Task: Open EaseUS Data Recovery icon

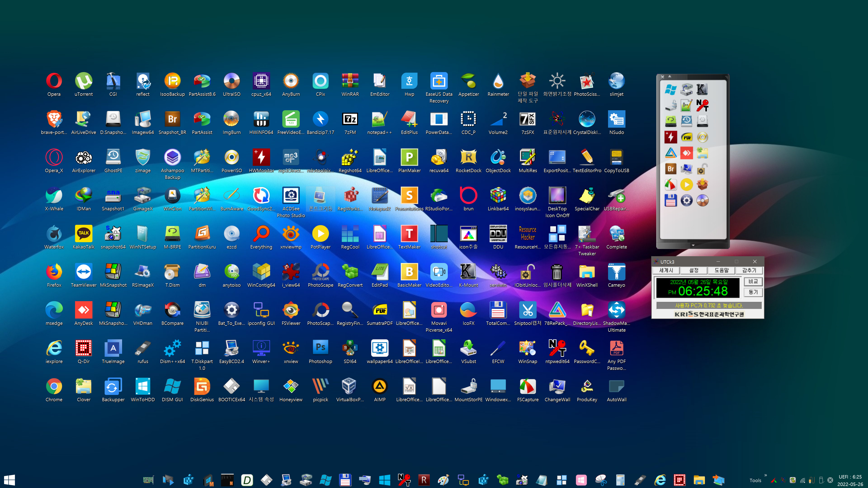Action: 439,88
